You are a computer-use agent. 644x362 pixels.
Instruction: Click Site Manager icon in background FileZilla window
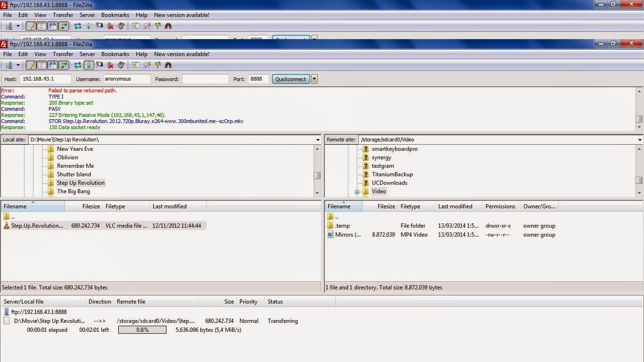click(x=8, y=26)
